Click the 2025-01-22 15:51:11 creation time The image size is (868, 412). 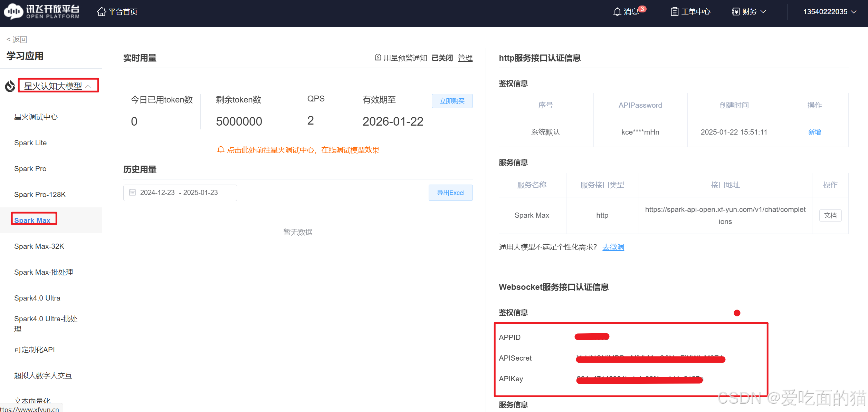734,132
